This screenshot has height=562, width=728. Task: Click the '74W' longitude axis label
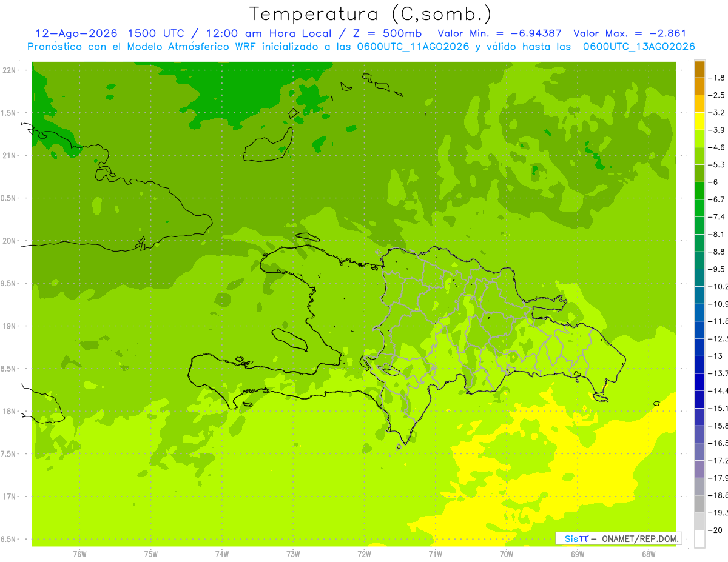222,554
